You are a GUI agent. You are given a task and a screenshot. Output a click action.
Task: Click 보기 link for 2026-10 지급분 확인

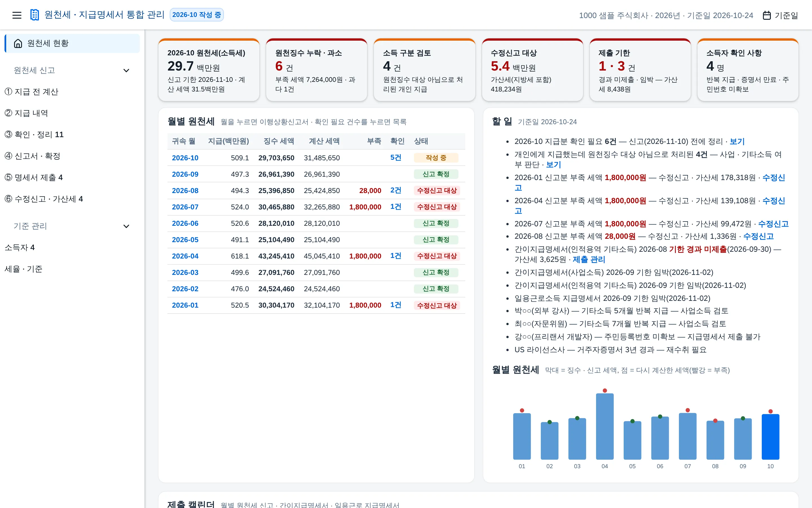[737, 141]
